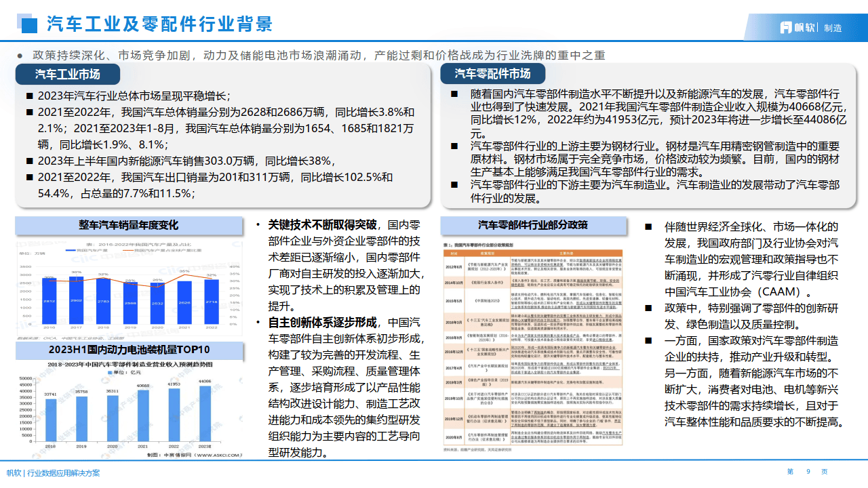Click chart title 中国汽车零部件制造业营业收入预测趋势图

[x=130, y=365]
